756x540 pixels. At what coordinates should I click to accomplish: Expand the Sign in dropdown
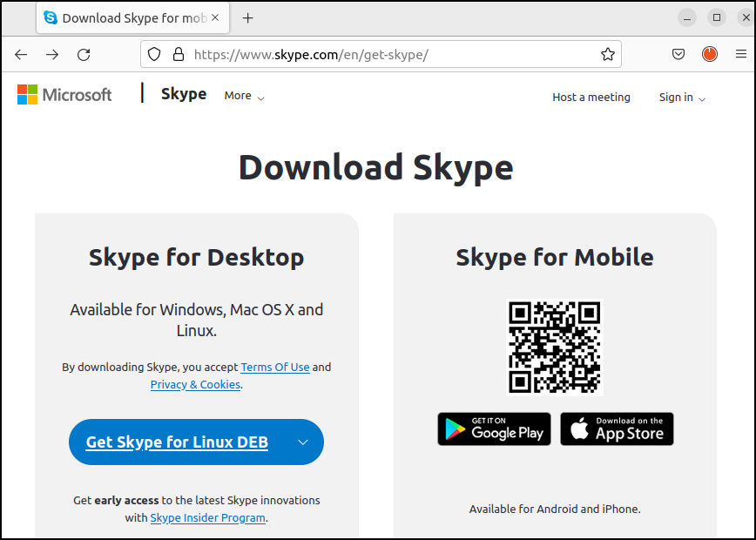pyautogui.click(x=682, y=97)
